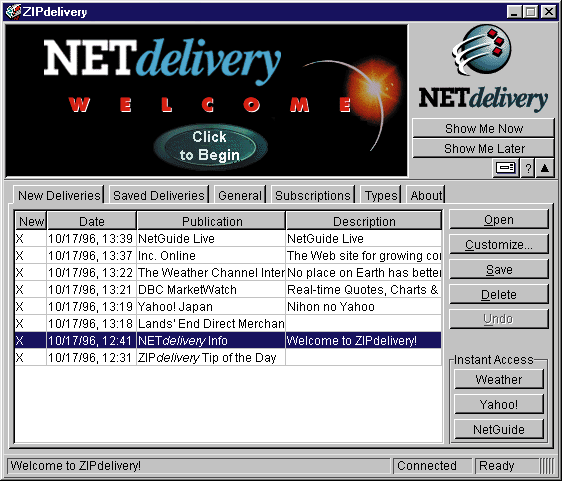
Task: Open the Customize... dialog button
Action: coord(499,244)
